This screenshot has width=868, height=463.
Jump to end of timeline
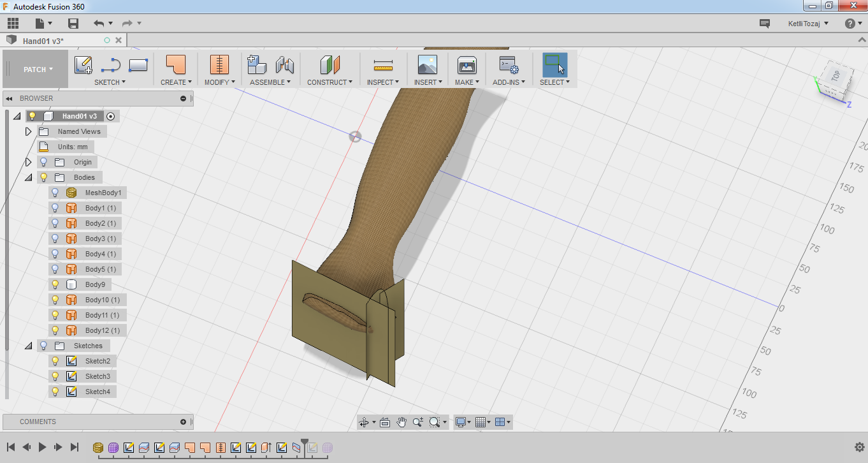click(75, 447)
